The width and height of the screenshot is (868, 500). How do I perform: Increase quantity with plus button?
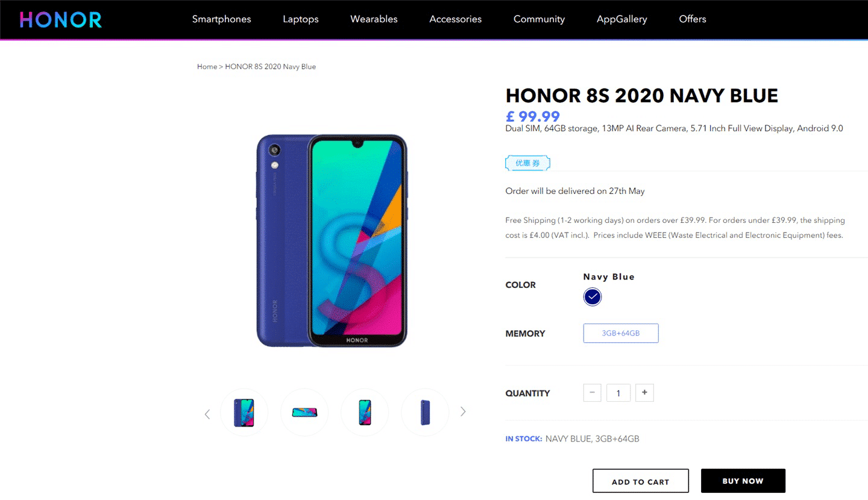644,393
